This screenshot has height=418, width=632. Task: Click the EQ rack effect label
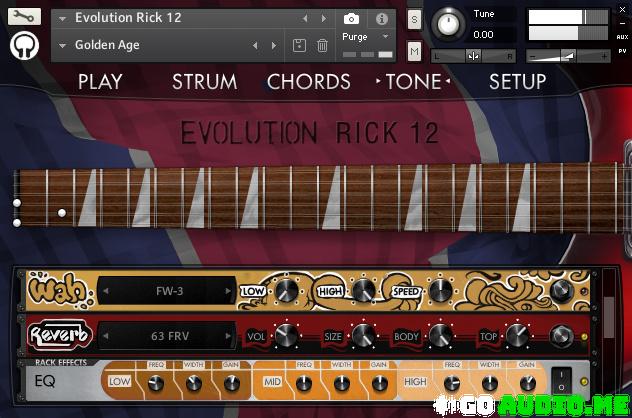(x=45, y=381)
